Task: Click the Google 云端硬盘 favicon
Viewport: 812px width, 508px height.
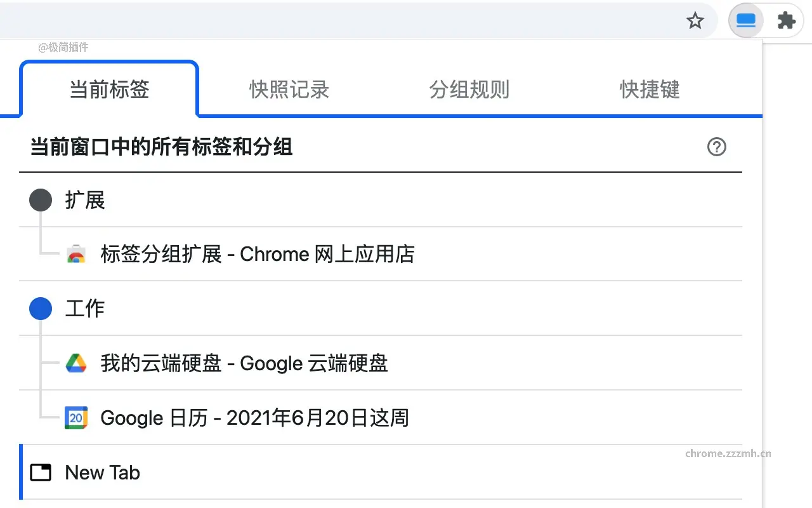Action: (75, 363)
